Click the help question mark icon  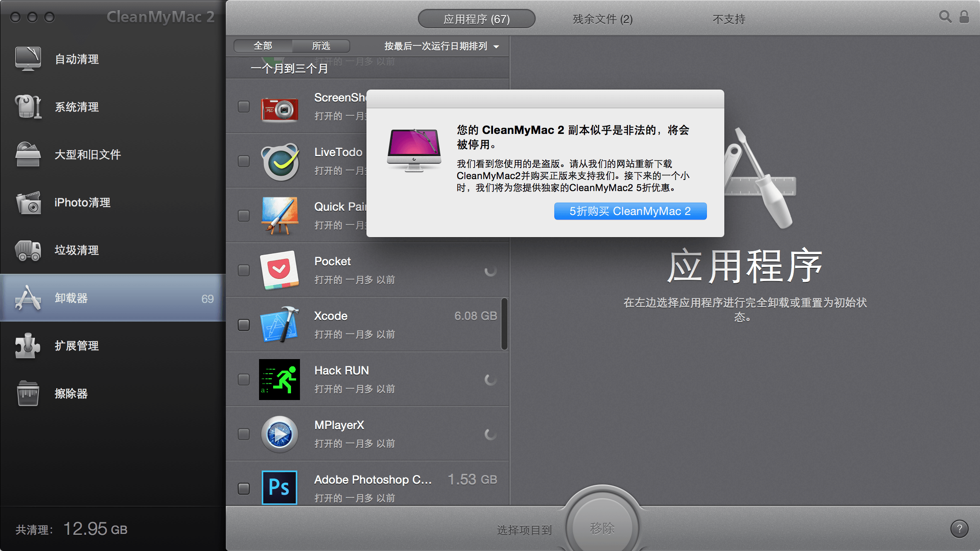pyautogui.click(x=959, y=529)
